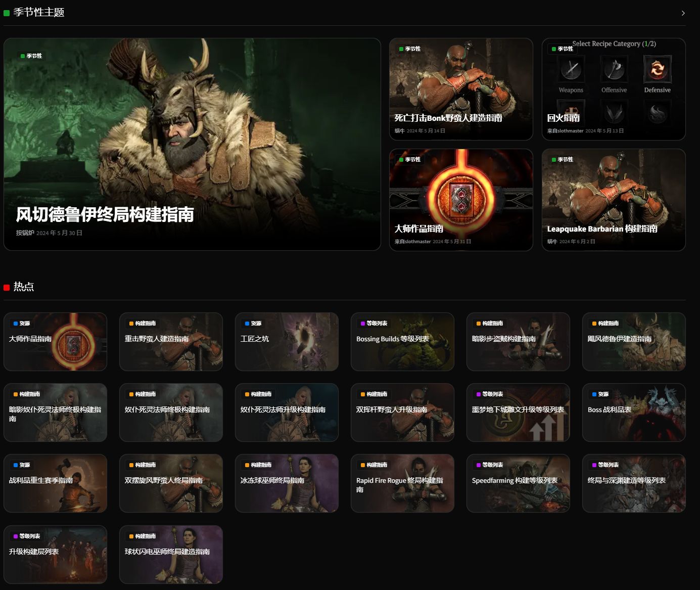Screen dimensions: 700x590
Task: Open the 双挥杆野蛮人升级指南 card
Action: (402, 413)
